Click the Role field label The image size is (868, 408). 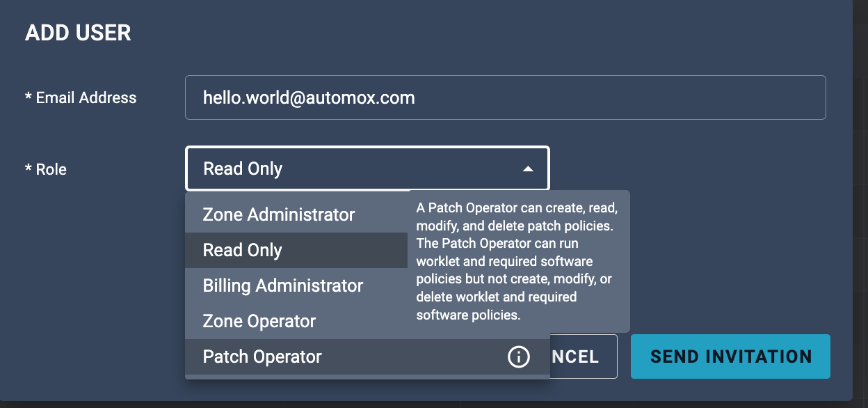pyautogui.click(x=46, y=169)
